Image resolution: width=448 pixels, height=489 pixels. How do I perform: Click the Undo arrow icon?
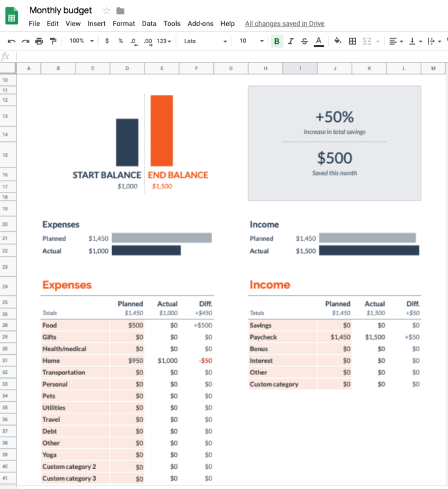tap(12, 41)
